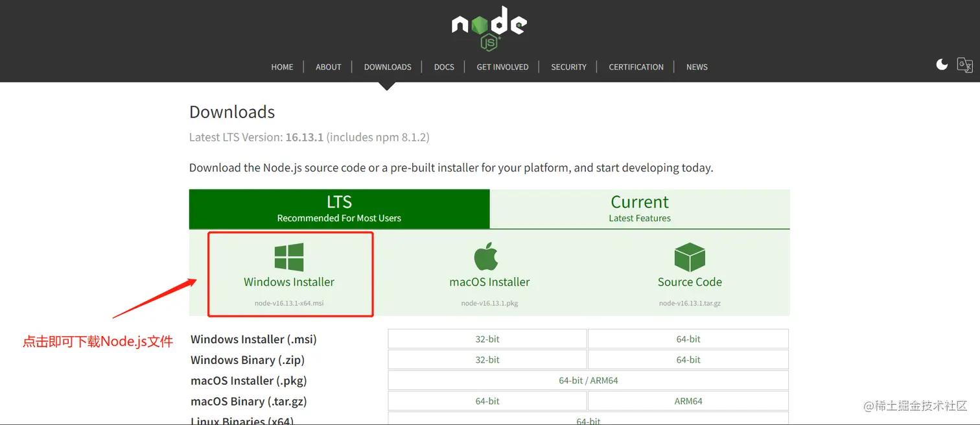
Task: Download Windows Installer (.msi) 64-bit
Action: click(x=688, y=339)
